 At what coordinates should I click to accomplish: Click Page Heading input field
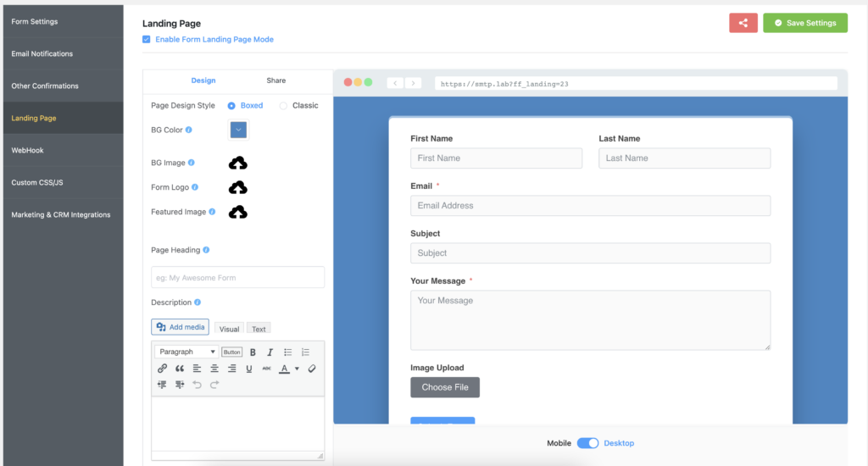237,277
